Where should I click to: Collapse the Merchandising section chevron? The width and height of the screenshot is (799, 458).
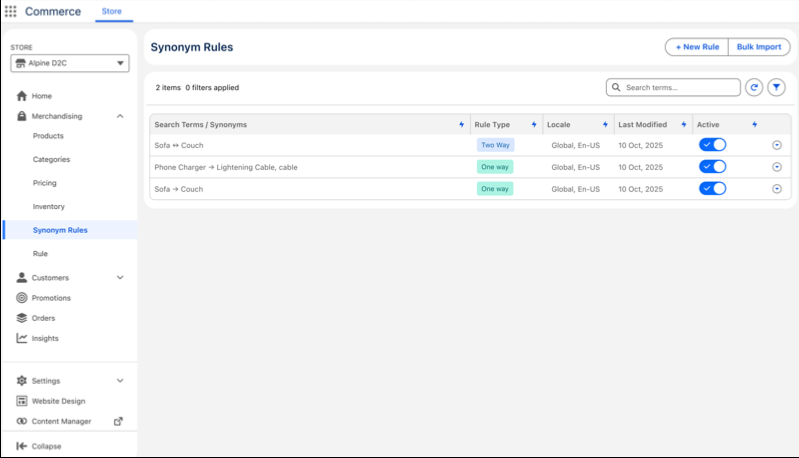[x=120, y=116]
